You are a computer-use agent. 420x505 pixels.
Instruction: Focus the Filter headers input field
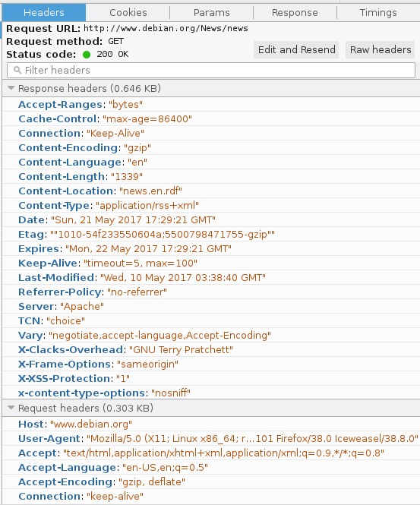tap(211, 70)
